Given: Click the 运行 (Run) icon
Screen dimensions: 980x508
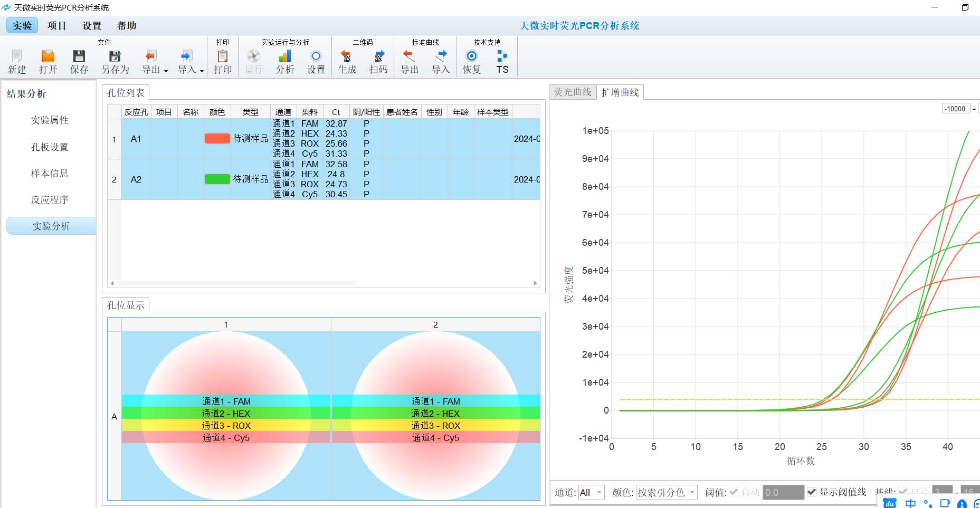Looking at the screenshot, I should point(253,56).
